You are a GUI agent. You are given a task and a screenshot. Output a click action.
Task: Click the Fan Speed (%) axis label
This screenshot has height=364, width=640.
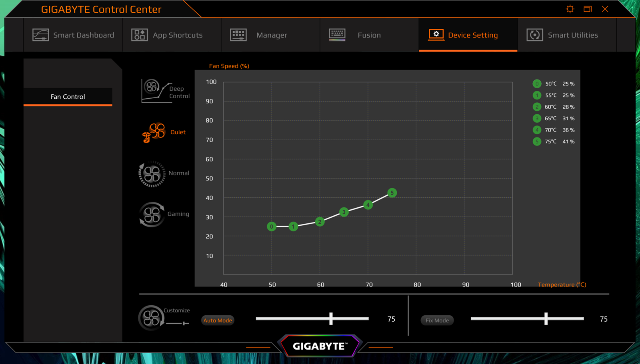click(229, 66)
